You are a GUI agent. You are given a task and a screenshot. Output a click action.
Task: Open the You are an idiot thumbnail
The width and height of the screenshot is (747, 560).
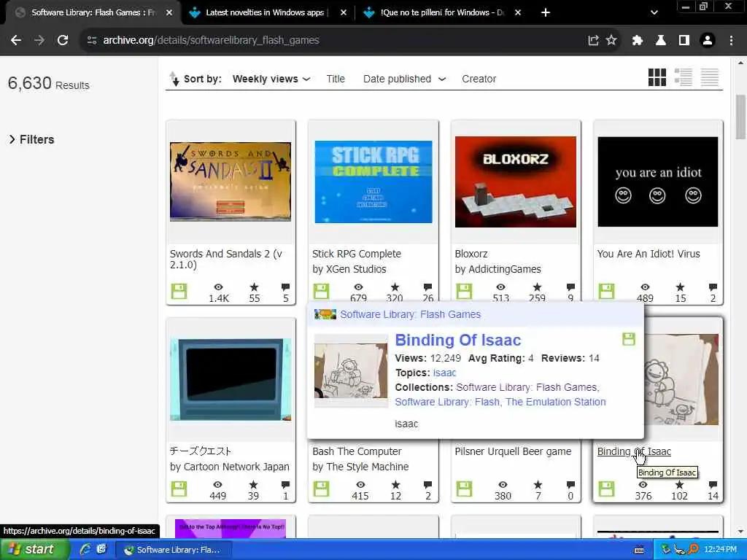point(658,182)
